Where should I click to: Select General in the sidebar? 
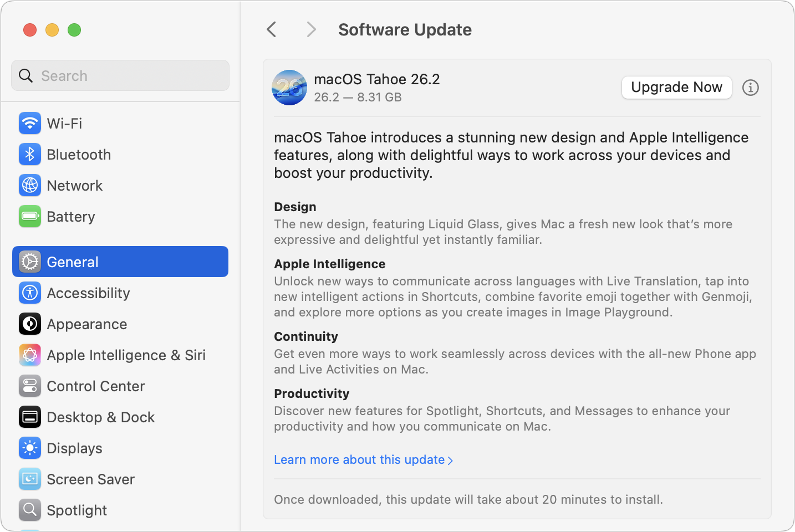tap(120, 262)
